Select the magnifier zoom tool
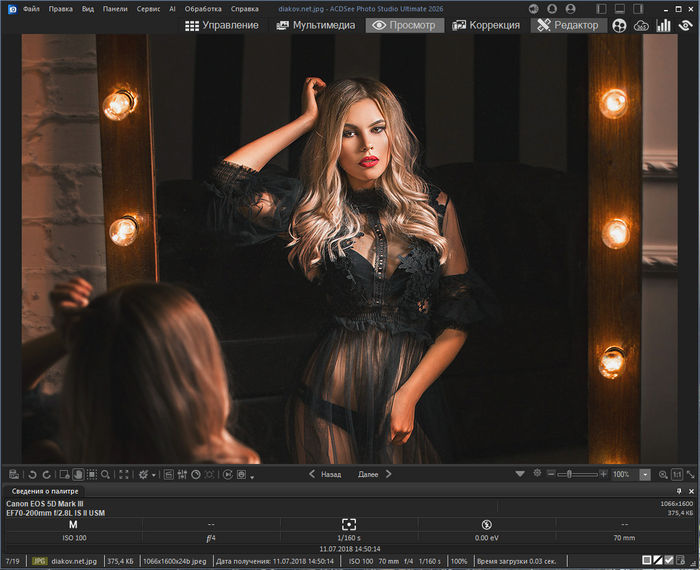This screenshot has width=700, height=570. click(105, 474)
